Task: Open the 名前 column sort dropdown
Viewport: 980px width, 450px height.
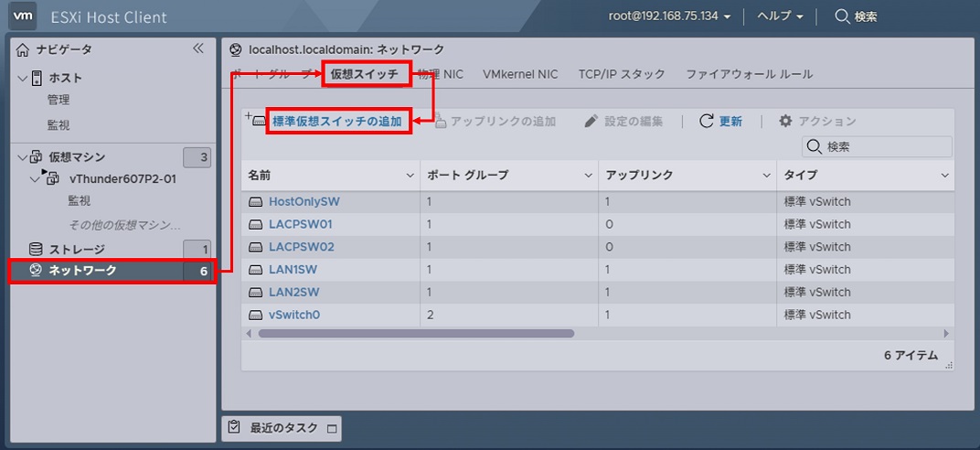Action: click(x=410, y=175)
